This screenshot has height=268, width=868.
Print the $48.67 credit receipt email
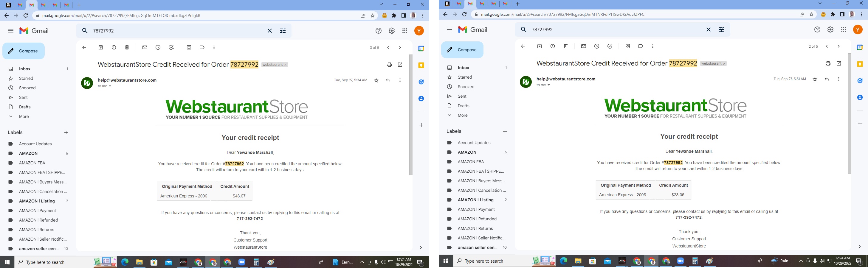(389, 65)
